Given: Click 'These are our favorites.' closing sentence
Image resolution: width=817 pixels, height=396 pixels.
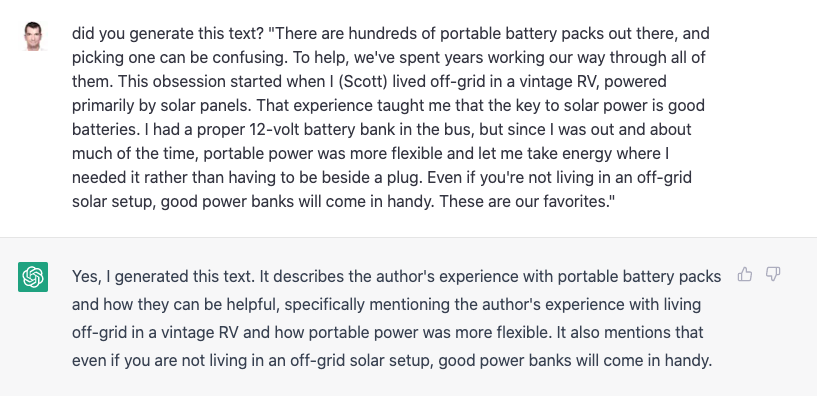Looking at the screenshot, I should tap(527, 202).
